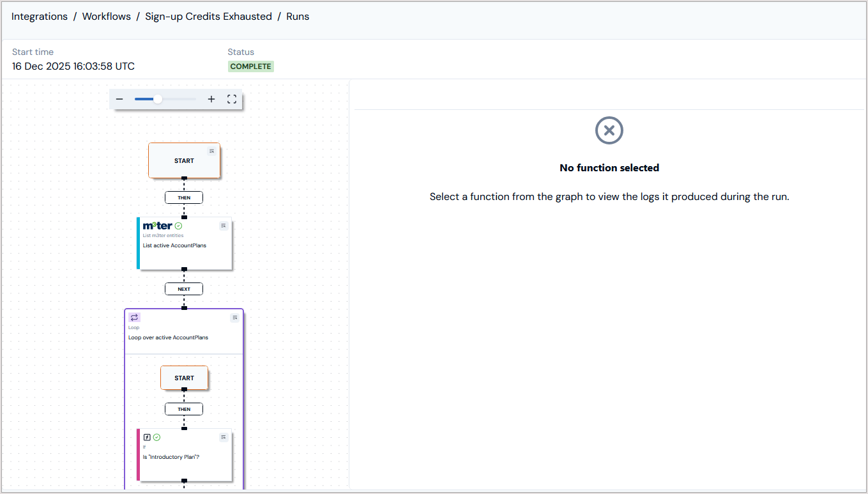Viewport: 868px width, 494px height.
Task: Select the Is "Introductory Plan"? node
Action: click(184, 454)
